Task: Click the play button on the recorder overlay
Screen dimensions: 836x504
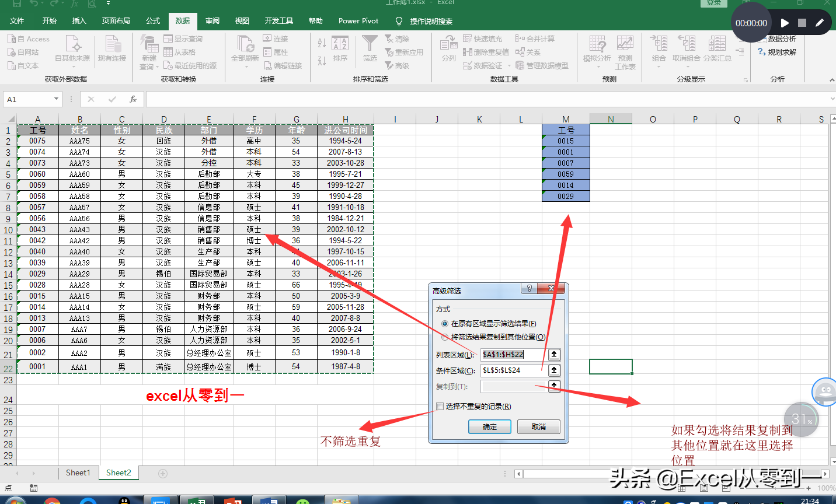Action: click(785, 23)
